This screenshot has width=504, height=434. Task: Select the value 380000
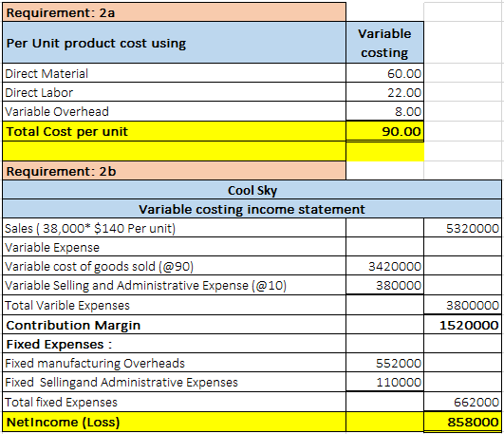tap(384, 285)
